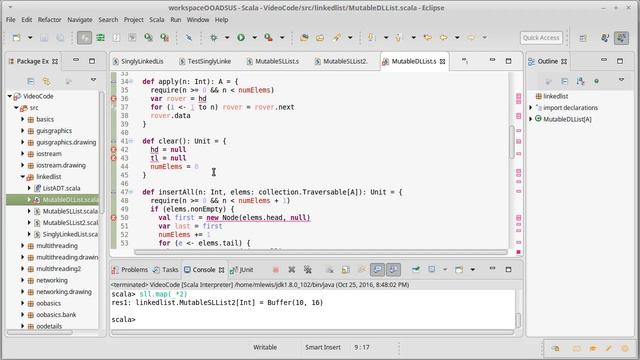Open the Refactor menu
Screen dimensions: 640x360
[x=49, y=20]
